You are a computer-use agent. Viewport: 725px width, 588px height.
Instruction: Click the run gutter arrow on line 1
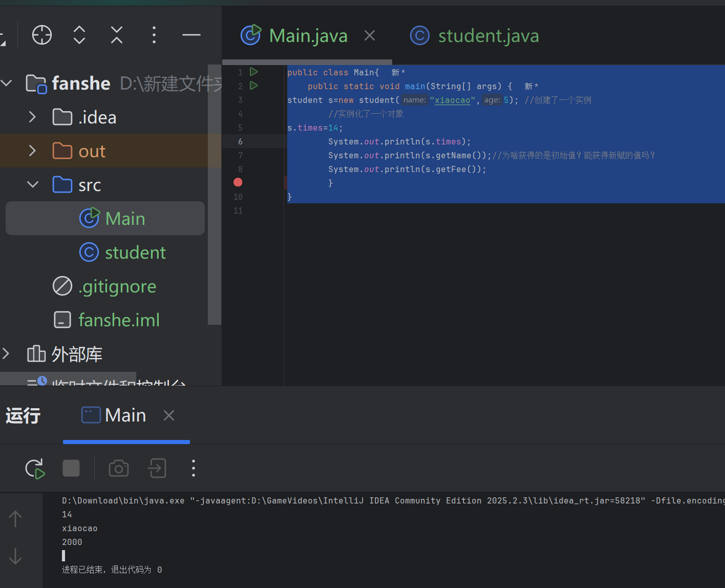coord(253,72)
